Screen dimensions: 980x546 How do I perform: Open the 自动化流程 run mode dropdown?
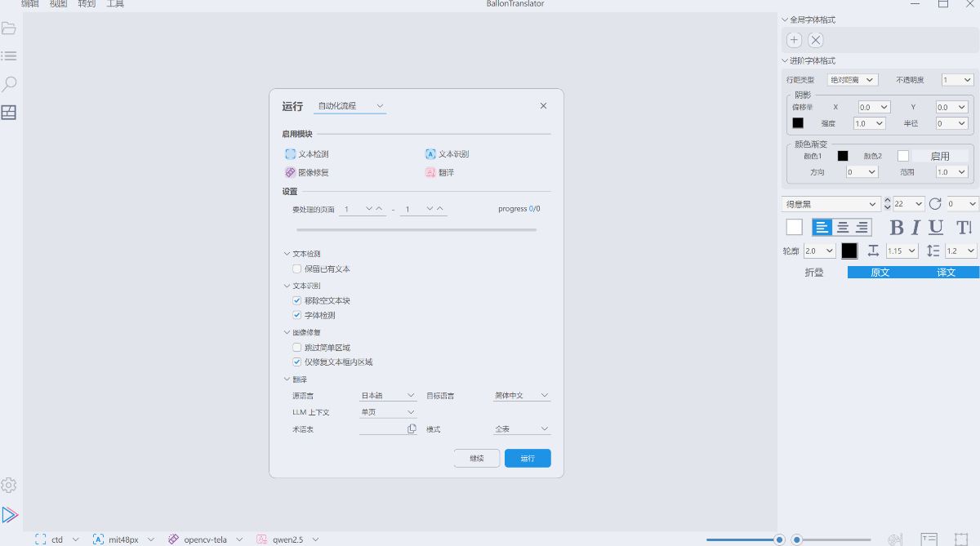pyautogui.click(x=350, y=106)
